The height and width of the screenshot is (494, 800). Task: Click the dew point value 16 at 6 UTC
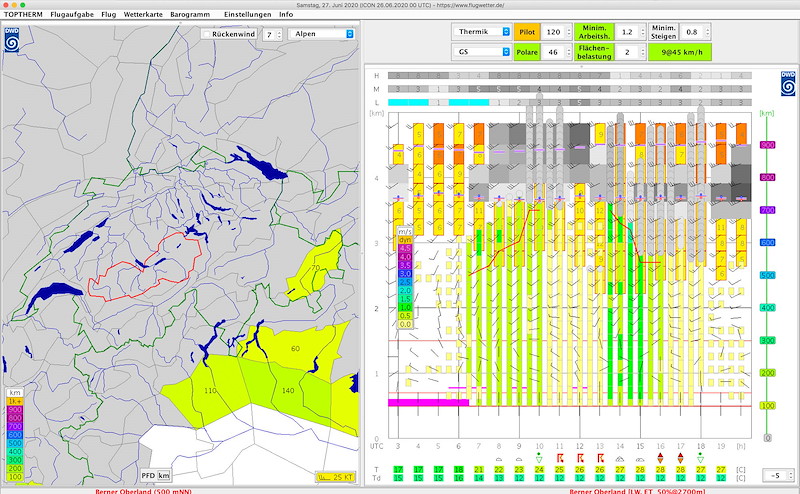(458, 478)
